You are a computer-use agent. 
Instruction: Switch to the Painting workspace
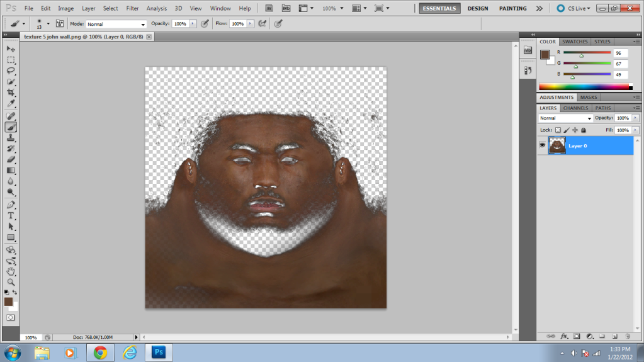coord(512,8)
